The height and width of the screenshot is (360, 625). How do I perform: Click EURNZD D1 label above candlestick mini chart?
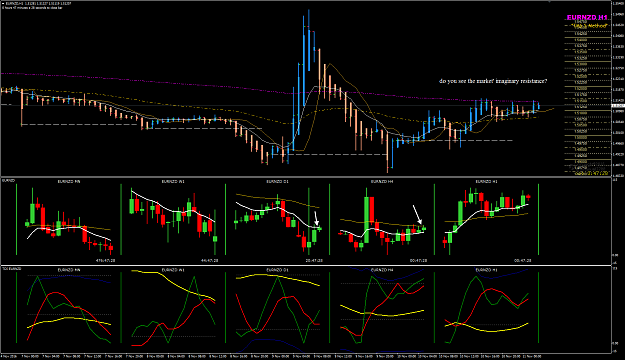(x=277, y=181)
